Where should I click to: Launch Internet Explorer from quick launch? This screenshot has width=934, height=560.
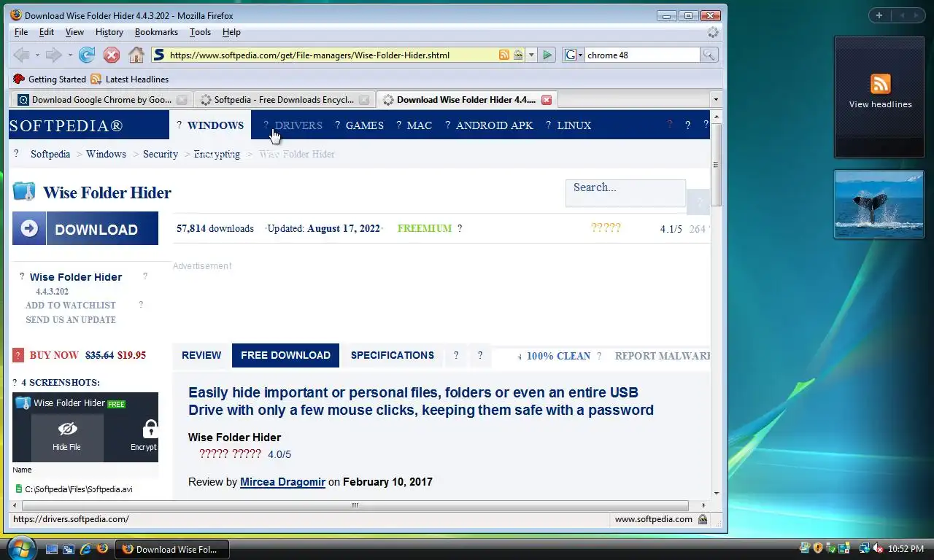click(x=85, y=549)
